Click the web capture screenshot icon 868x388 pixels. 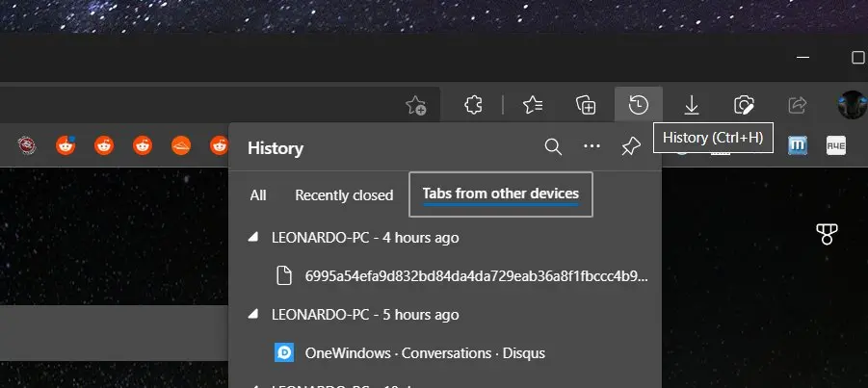coord(743,105)
